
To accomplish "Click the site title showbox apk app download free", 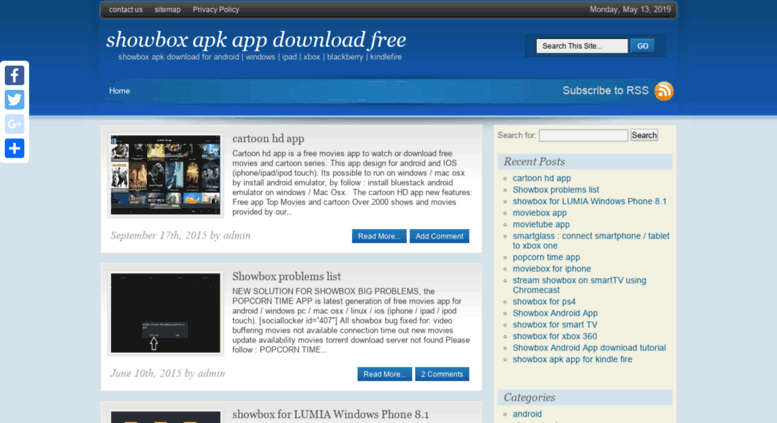I will point(256,40).
